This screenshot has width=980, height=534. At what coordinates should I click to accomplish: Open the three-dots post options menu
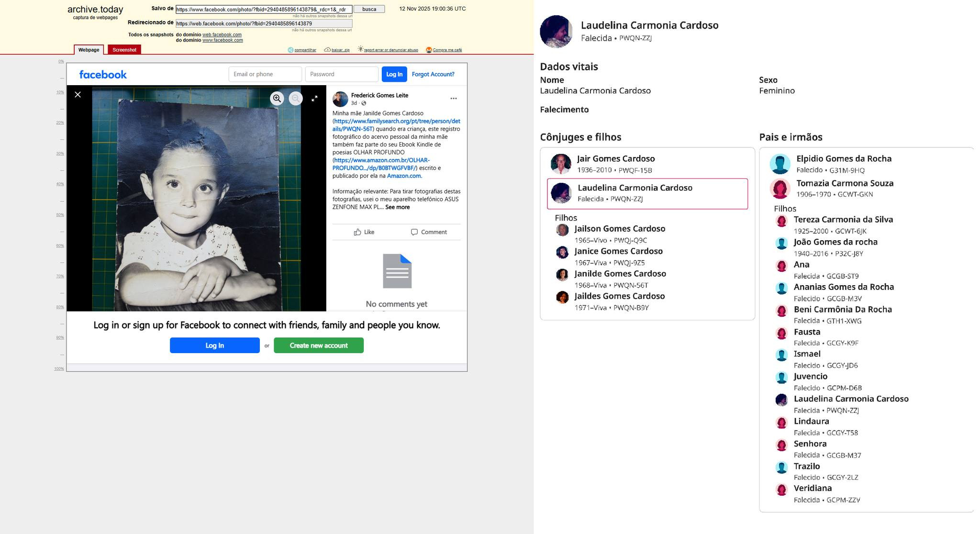[453, 99]
